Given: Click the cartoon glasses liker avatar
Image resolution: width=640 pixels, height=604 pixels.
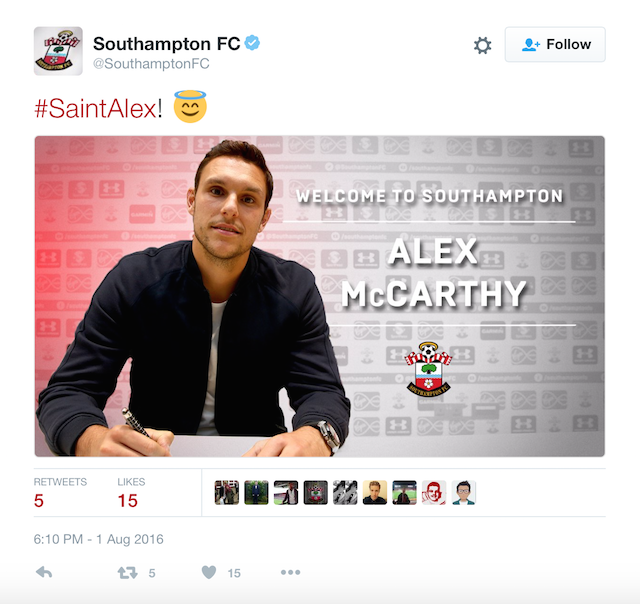Looking at the screenshot, I should click(464, 493).
